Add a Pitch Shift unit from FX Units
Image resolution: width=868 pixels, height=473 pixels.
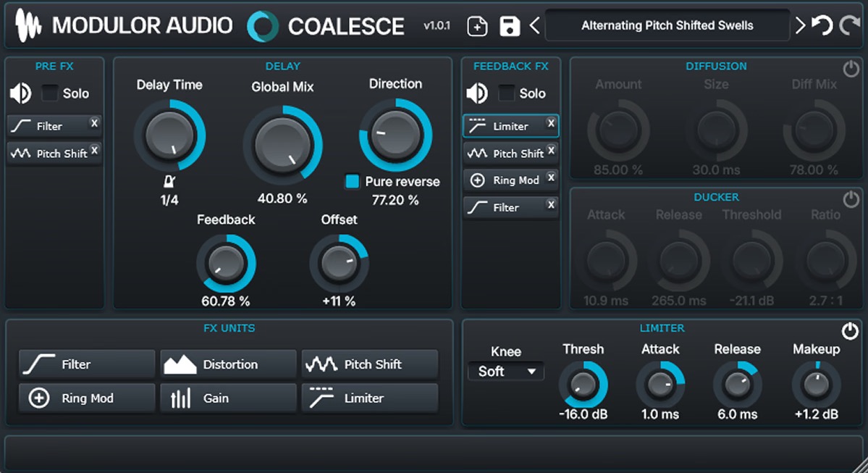tap(370, 364)
